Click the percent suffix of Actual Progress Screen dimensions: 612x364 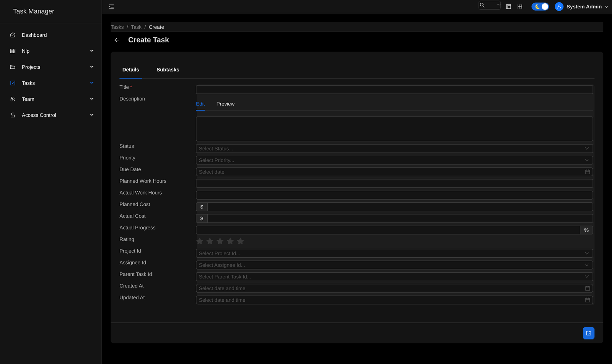click(586, 230)
